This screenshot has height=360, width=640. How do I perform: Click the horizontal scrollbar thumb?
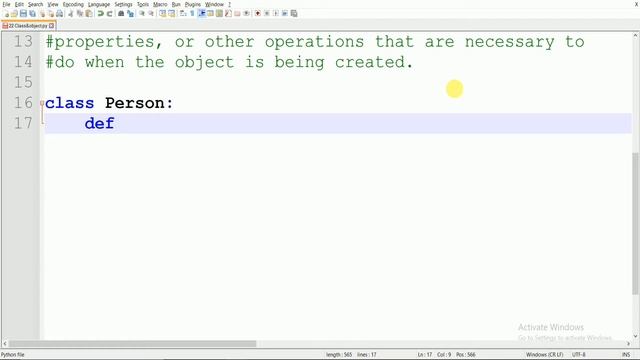(133, 344)
